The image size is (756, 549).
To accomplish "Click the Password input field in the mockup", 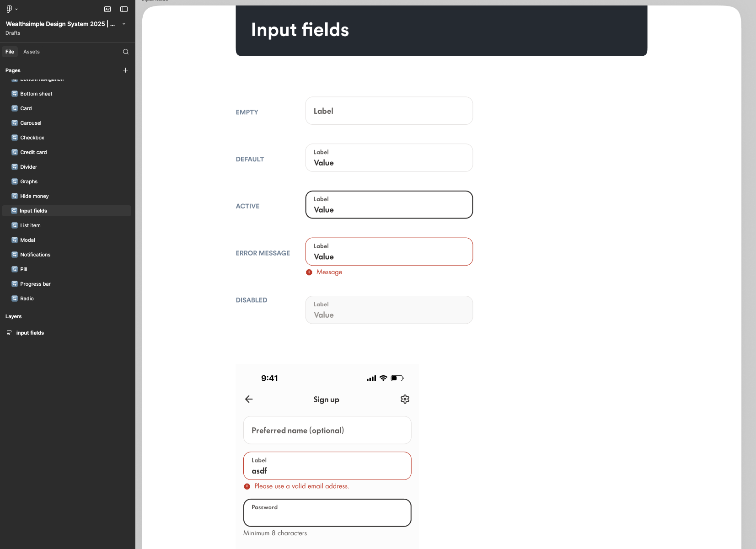I will (x=327, y=512).
